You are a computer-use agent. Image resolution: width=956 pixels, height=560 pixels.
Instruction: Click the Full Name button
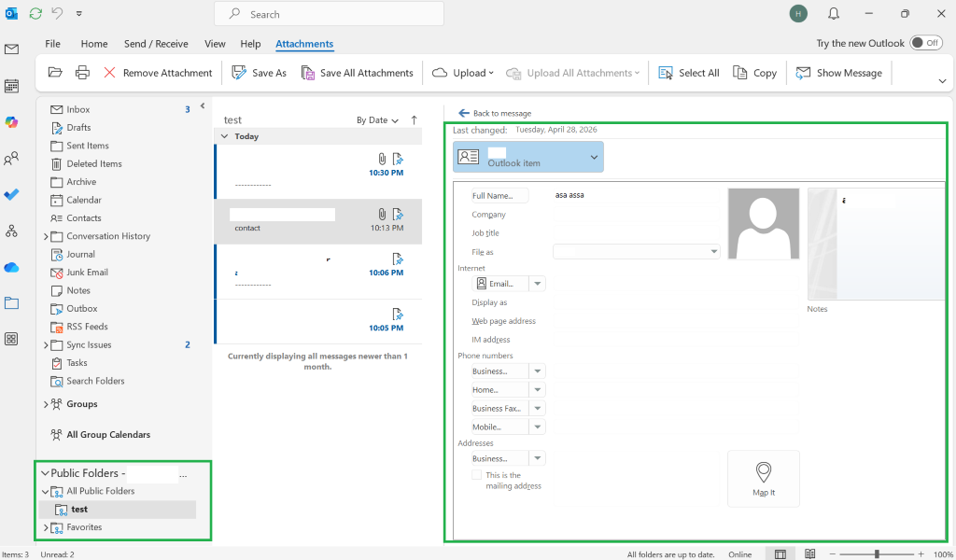500,196
